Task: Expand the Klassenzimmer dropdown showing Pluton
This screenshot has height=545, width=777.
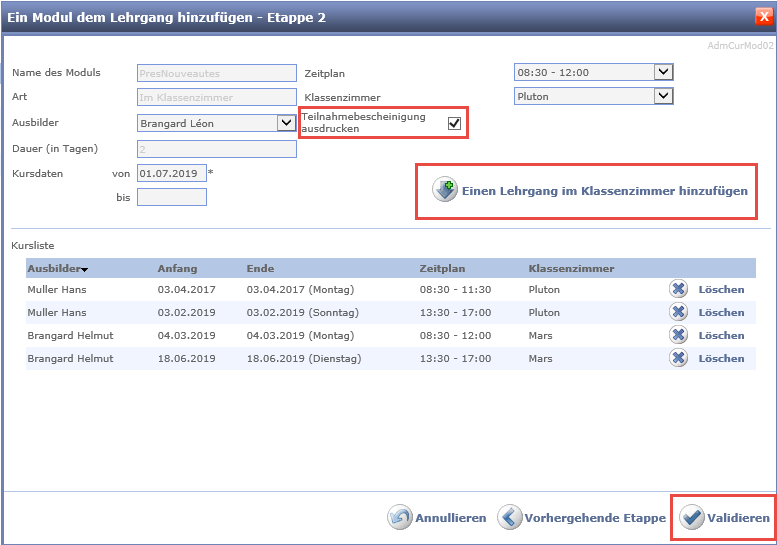Action: tap(663, 97)
